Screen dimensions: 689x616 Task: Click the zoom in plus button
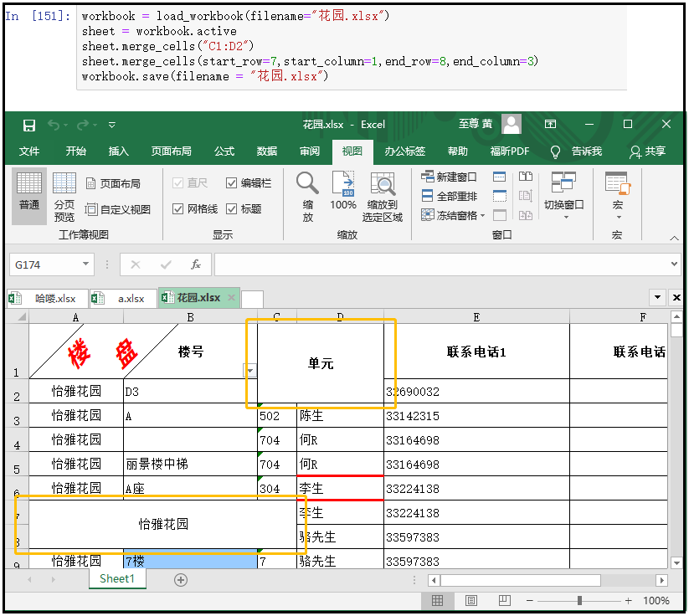tap(629, 601)
